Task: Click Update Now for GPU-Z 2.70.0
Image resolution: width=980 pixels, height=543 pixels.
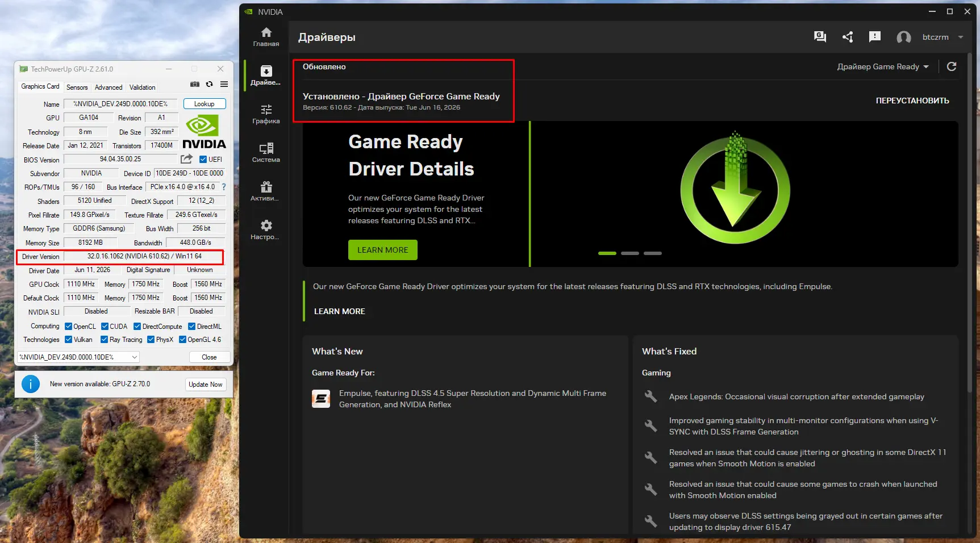Action: 206,385
